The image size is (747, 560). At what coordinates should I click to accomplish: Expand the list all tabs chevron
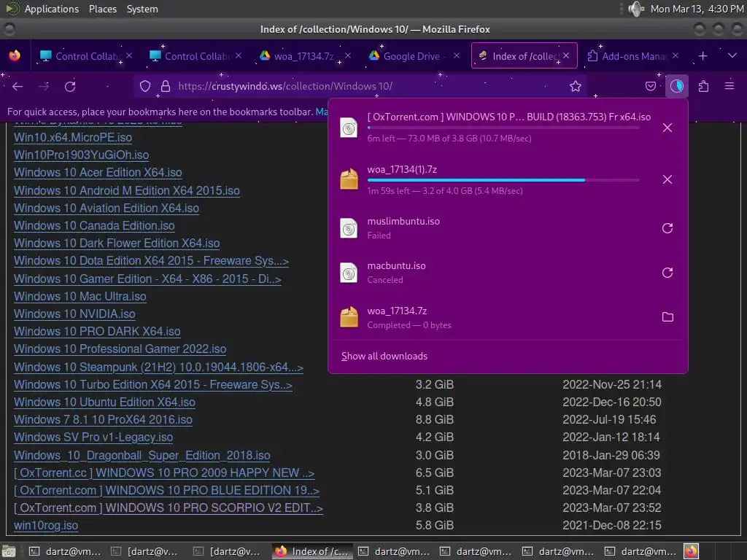click(732, 55)
